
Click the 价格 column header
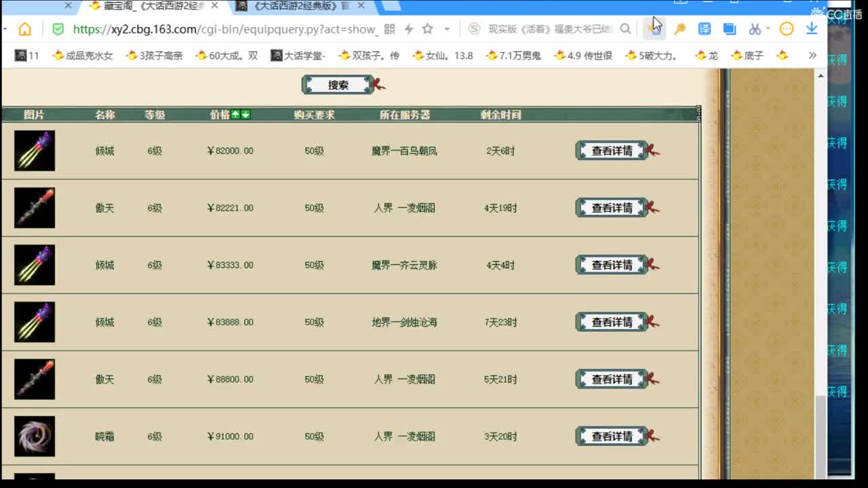[x=220, y=115]
